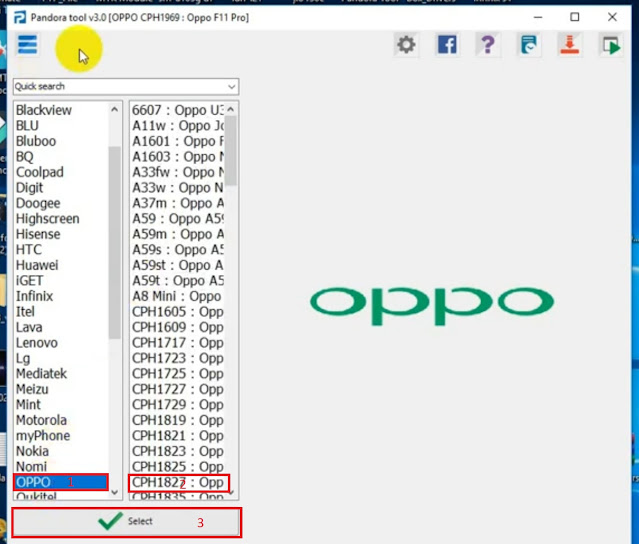Screen dimensions: 639x544
Task: Select highlighted OPPO brand
Action: click(61, 482)
